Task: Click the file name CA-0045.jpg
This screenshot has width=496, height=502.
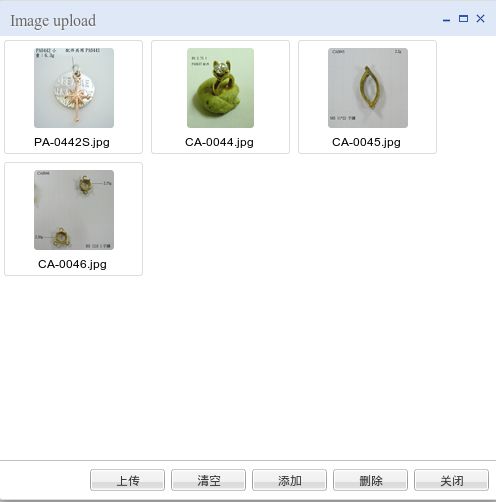Action: (366, 142)
